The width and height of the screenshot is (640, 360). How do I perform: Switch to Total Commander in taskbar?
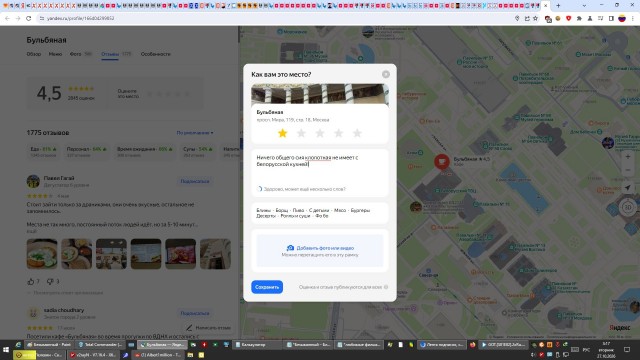100,345
